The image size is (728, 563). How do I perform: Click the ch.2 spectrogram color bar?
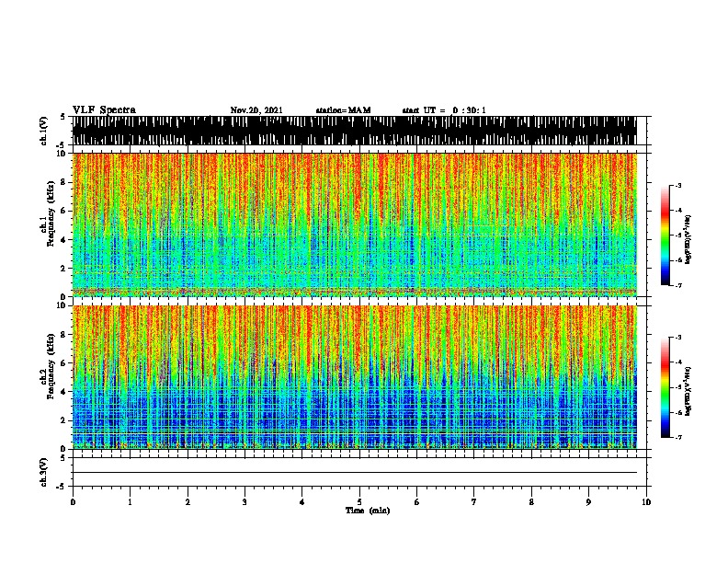665,387
